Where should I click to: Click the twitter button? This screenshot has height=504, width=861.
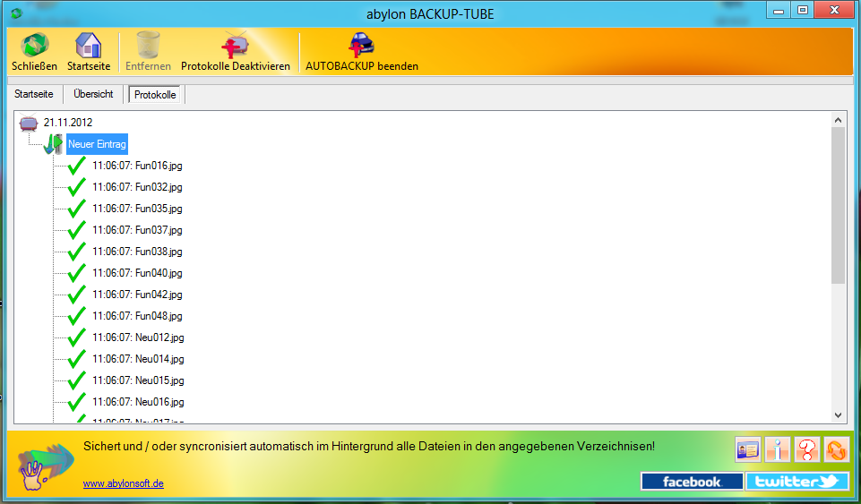coord(797,482)
